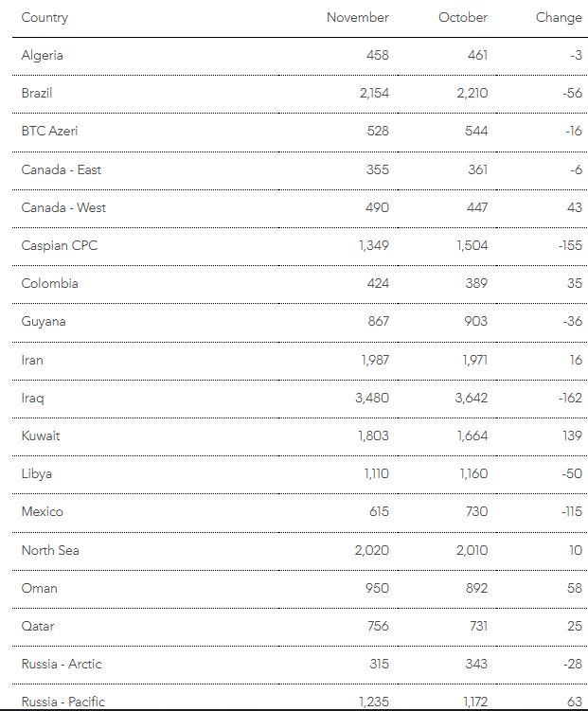Click Kuwait's October value 1,664
This screenshot has width=588, height=711.
tap(471, 435)
